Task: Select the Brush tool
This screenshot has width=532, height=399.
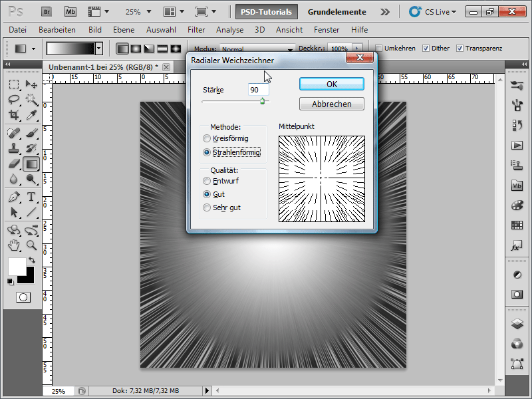Action: pyautogui.click(x=31, y=133)
